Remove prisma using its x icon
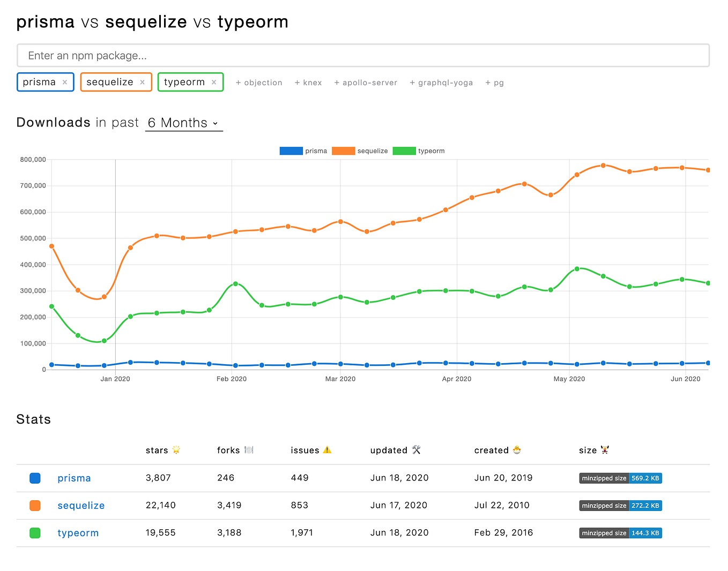This screenshot has height=571, width=728. pyautogui.click(x=65, y=82)
